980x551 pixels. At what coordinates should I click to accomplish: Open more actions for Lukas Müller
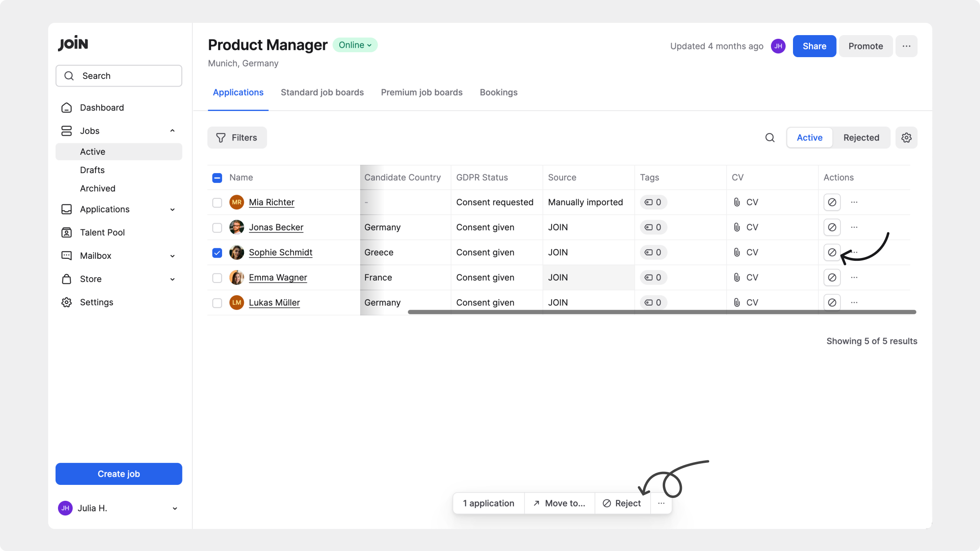854,302
